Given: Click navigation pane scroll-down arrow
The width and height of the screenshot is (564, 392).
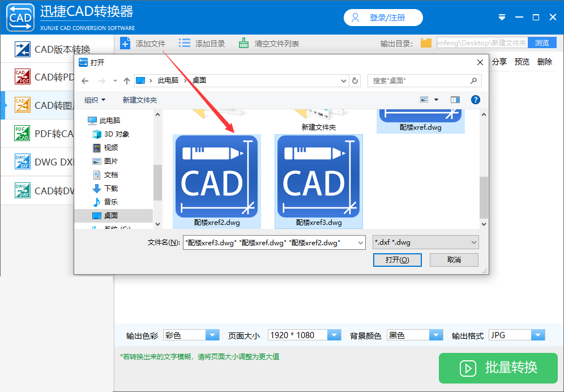Looking at the screenshot, I should pyautogui.click(x=157, y=224).
